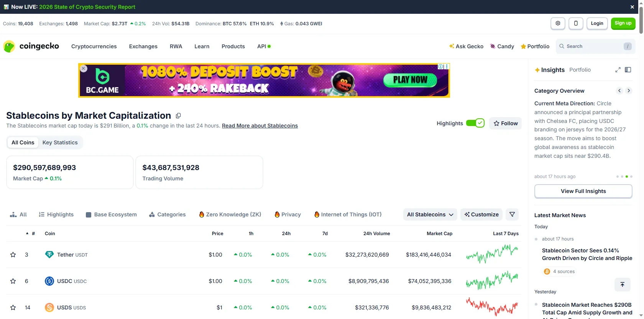Open the 2026 State of Crypto Security Report
The image size is (644, 319).
point(87,7)
